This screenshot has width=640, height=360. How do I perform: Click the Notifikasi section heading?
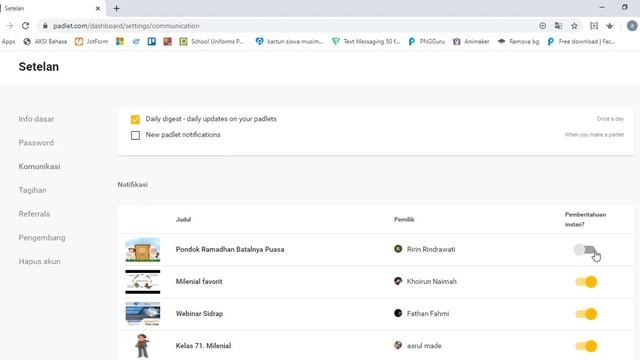coord(133,185)
